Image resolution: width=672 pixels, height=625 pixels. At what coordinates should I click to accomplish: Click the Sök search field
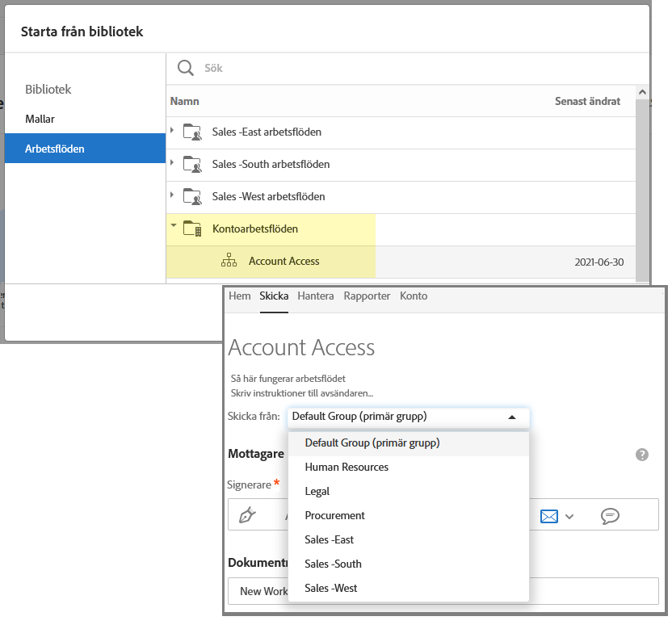coord(404,69)
